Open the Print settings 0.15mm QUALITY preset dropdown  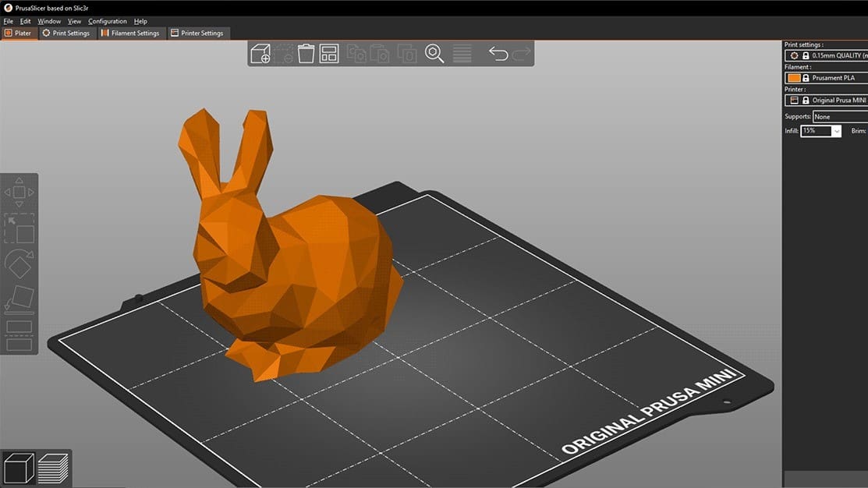[827, 55]
